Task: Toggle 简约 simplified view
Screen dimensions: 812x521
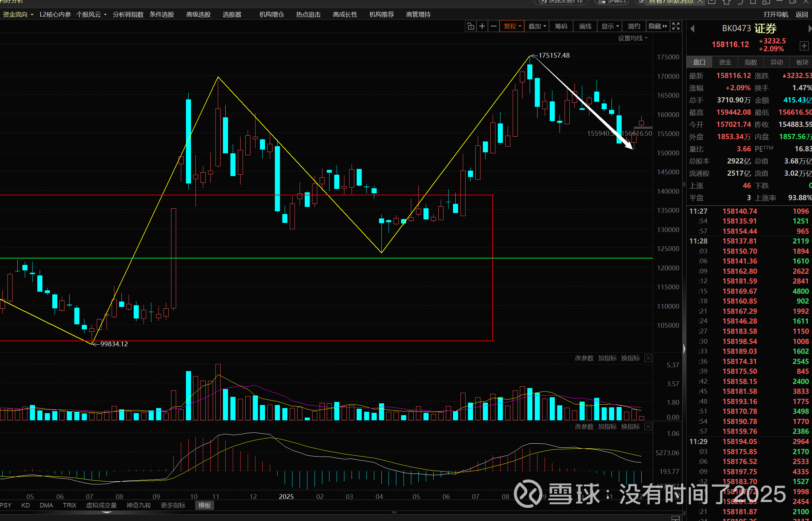Action: (634, 26)
